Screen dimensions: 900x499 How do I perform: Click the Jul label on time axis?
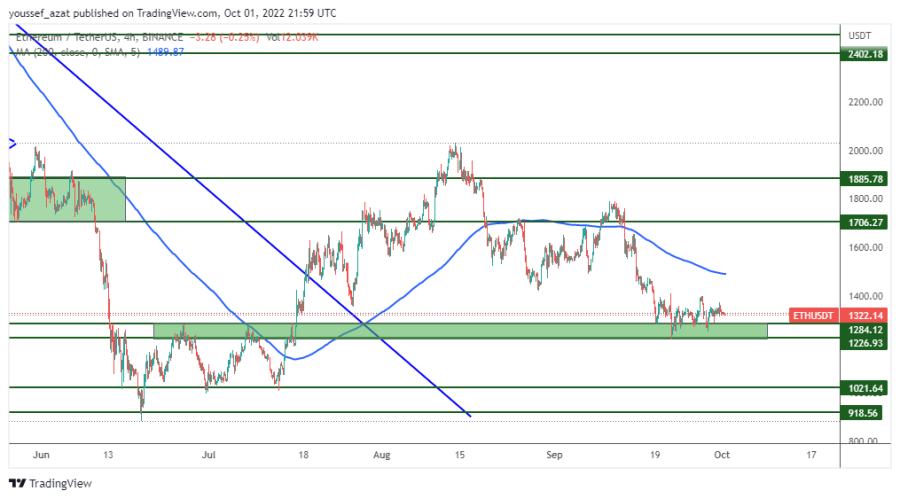(x=208, y=454)
